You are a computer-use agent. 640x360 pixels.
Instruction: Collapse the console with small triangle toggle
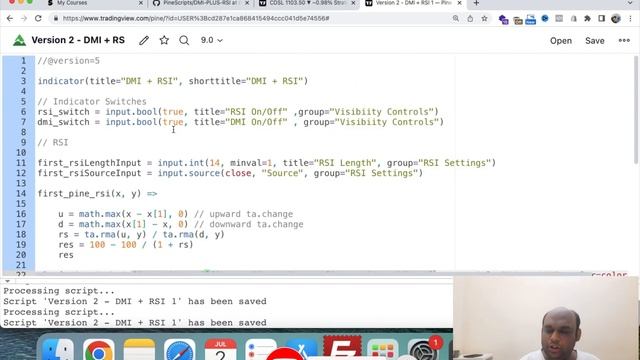coord(7,281)
